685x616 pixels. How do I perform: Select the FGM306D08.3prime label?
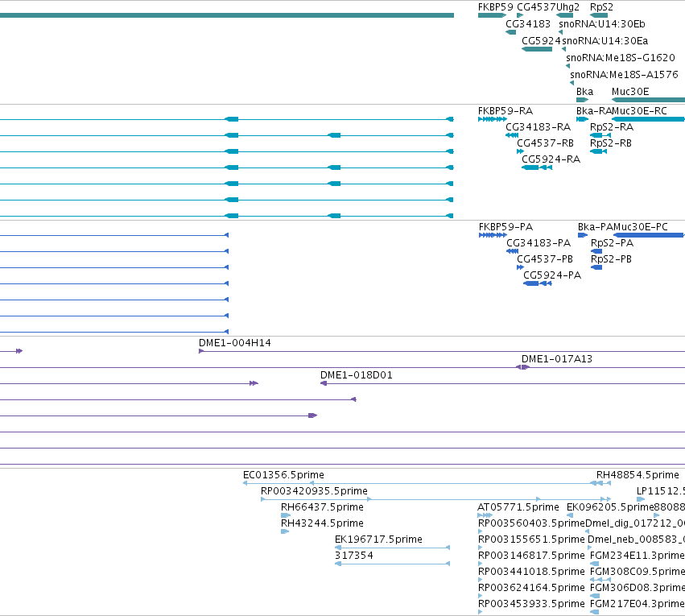(638, 589)
